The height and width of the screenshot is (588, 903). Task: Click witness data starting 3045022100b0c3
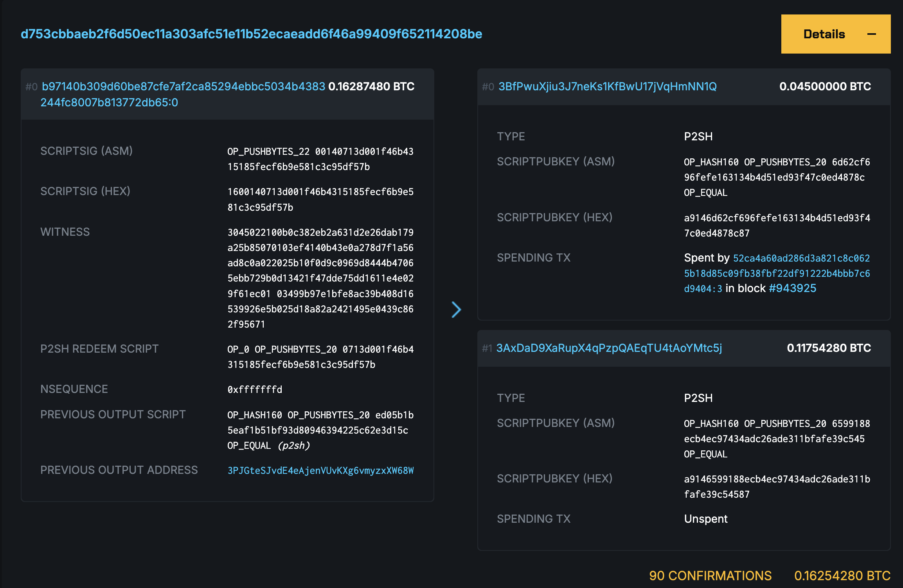[x=320, y=278]
